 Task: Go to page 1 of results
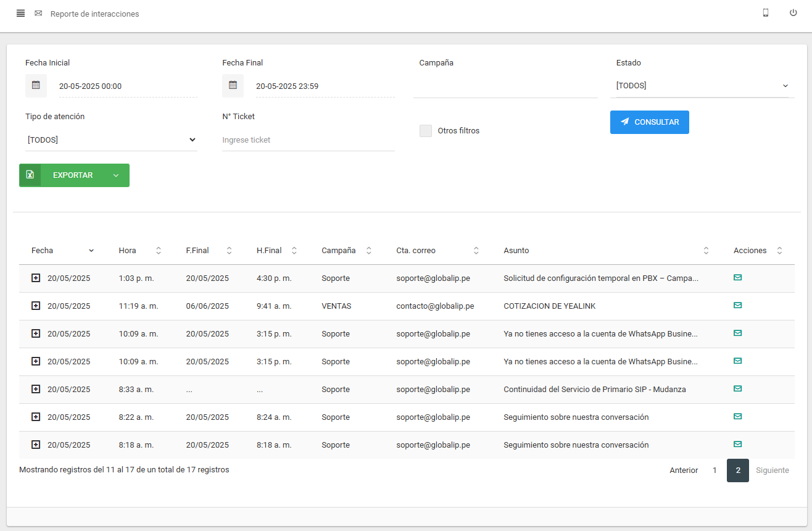(x=715, y=470)
